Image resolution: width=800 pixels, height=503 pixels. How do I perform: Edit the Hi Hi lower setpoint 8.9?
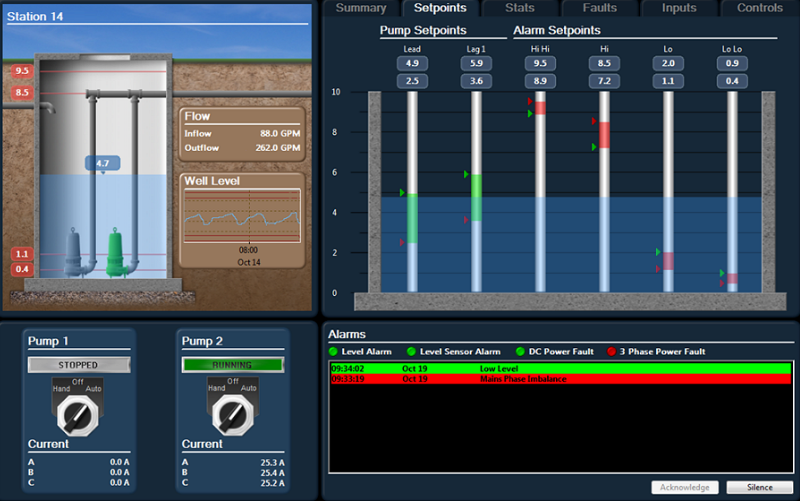pos(540,81)
